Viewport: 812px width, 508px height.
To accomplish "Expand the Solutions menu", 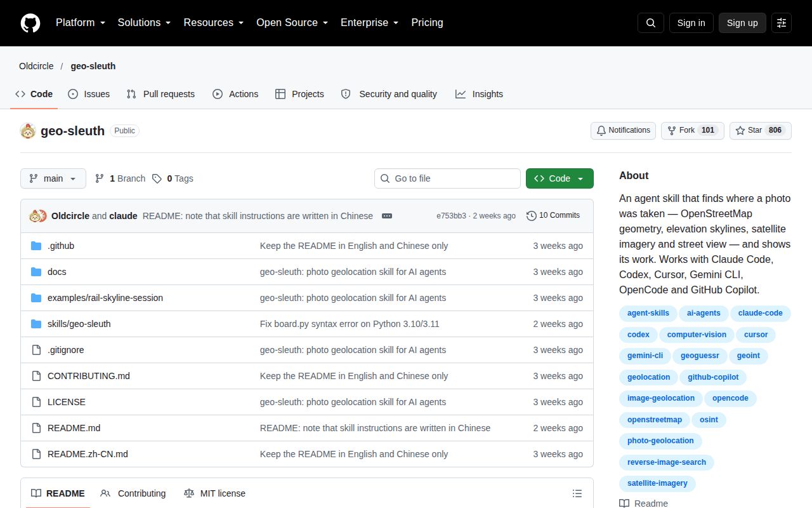I will tap(144, 23).
